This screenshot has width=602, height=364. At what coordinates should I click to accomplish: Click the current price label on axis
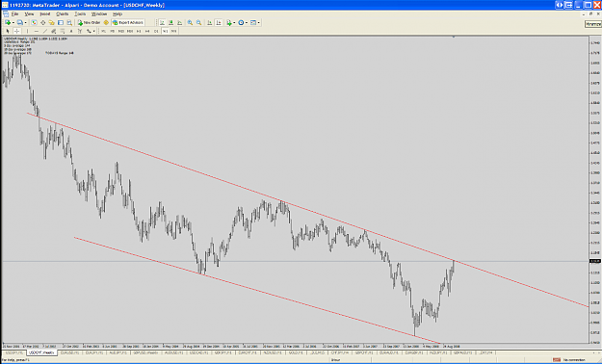click(x=595, y=261)
